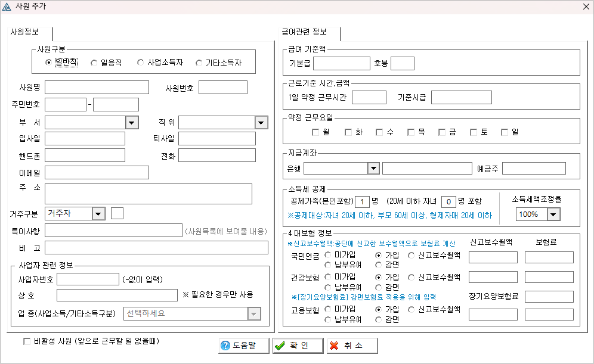The height and width of the screenshot is (364, 594).
Task: Click the 확인 confirm button
Action: pos(298,346)
